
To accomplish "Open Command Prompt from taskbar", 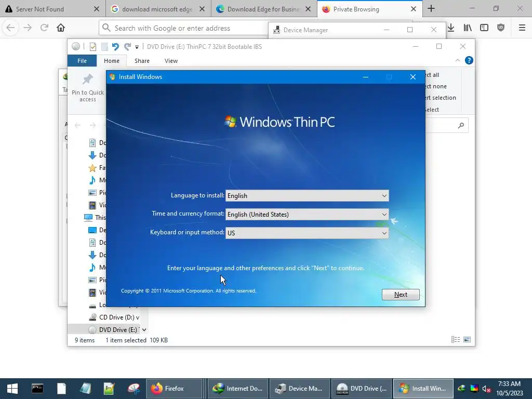I will coord(37,389).
